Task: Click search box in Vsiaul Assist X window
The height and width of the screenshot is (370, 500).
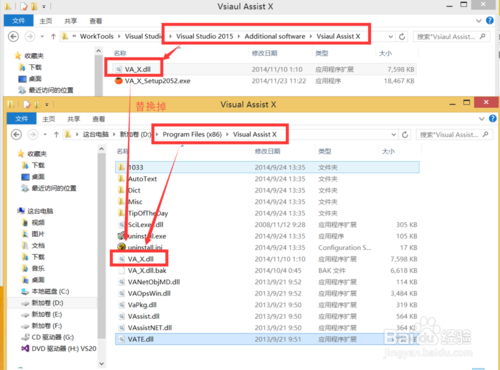Action: 451,37
